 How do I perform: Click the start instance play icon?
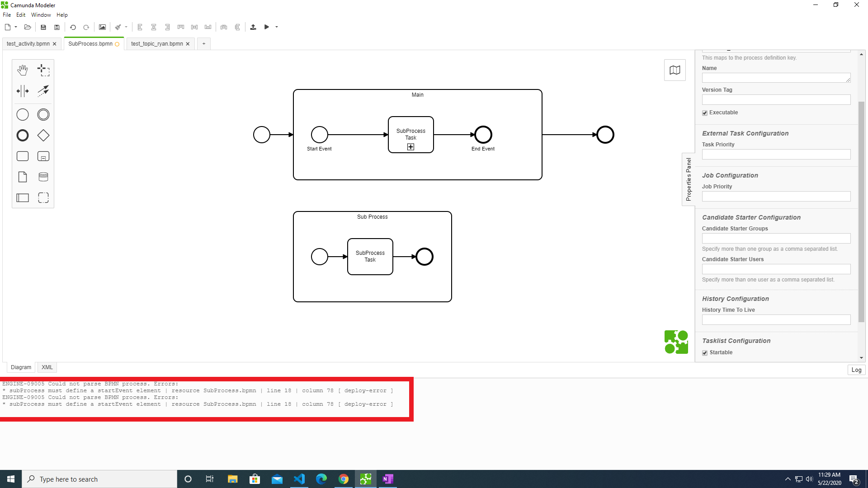point(267,27)
